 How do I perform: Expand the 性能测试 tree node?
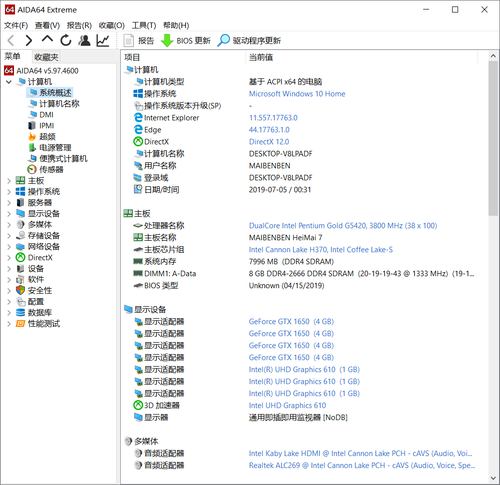pyautogui.click(x=9, y=324)
